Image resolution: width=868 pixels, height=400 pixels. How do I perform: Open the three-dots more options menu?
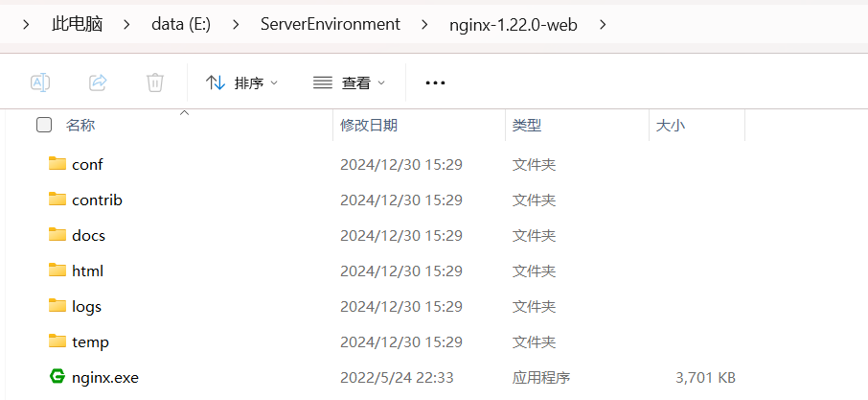pos(435,82)
